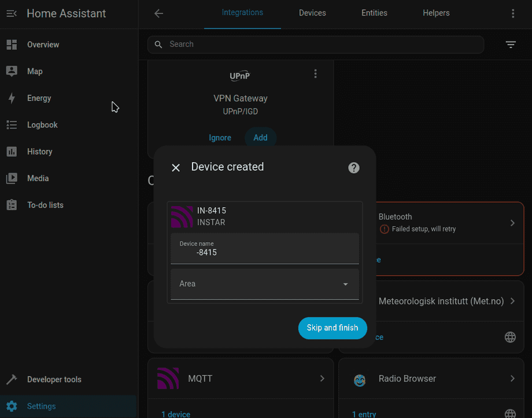Open the To-do lists icon
This screenshot has height=418, width=532.
12,204
